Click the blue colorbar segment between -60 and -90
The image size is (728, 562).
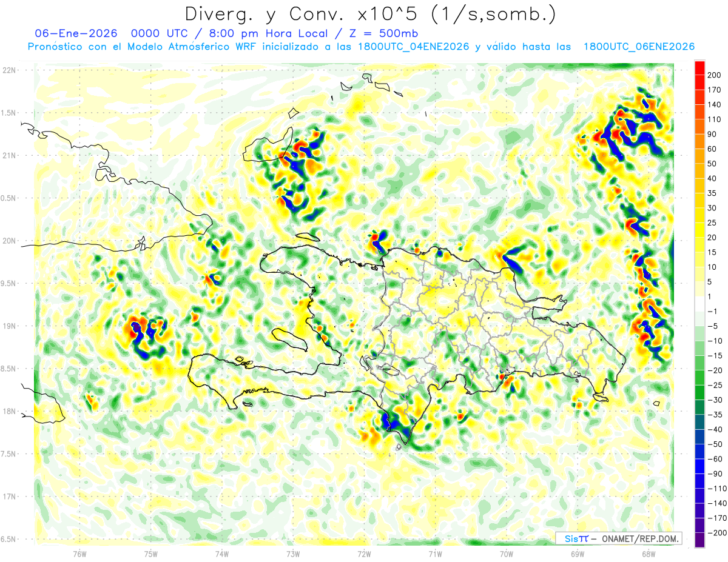[x=699, y=466]
